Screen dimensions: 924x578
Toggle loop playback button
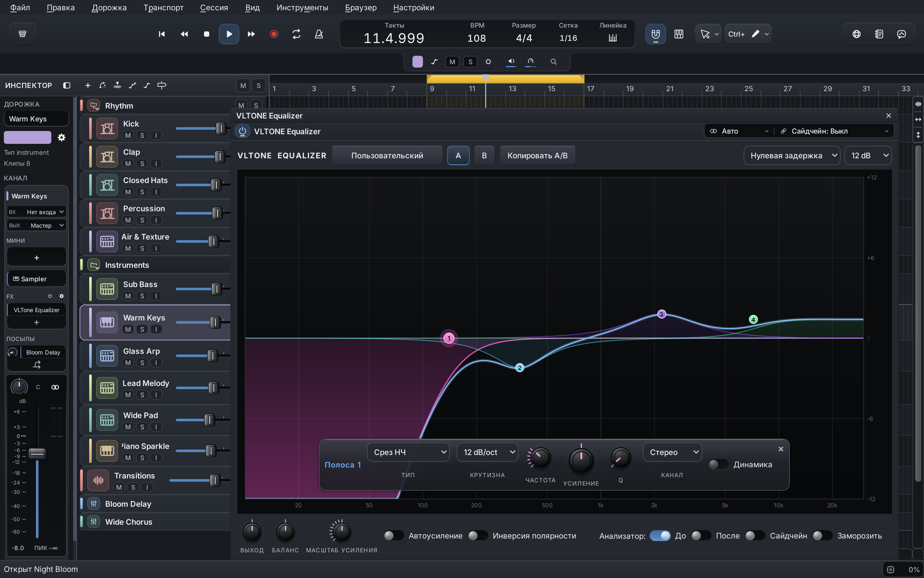click(x=296, y=34)
